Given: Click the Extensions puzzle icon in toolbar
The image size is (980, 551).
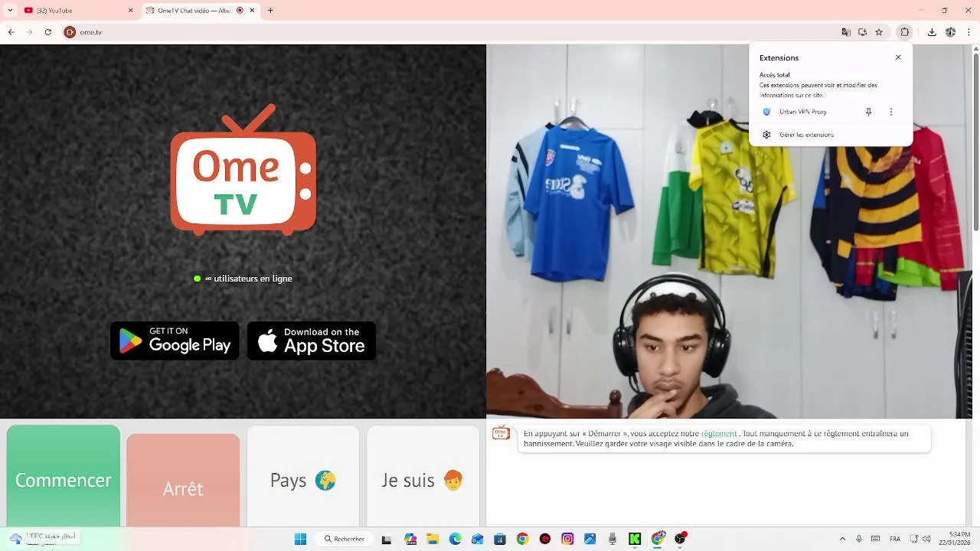Looking at the screenshot, I should (905, 32).
